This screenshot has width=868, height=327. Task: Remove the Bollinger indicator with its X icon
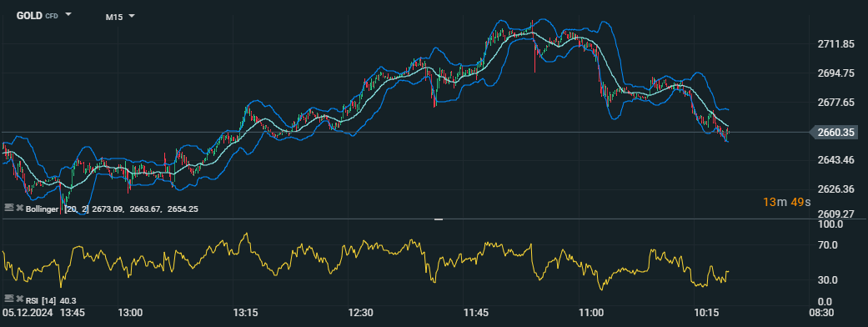[x=19, y=209]
